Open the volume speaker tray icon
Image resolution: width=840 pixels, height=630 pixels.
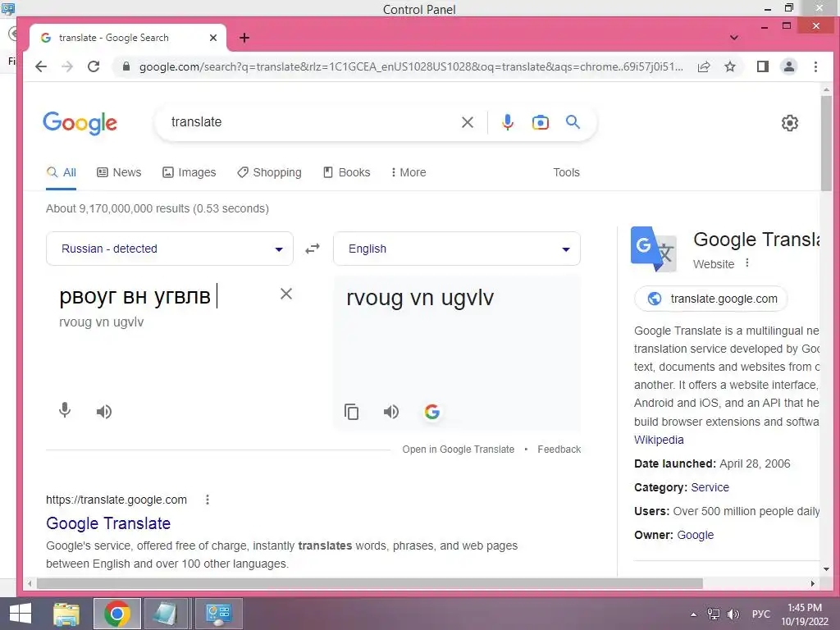tap(733, 614)
